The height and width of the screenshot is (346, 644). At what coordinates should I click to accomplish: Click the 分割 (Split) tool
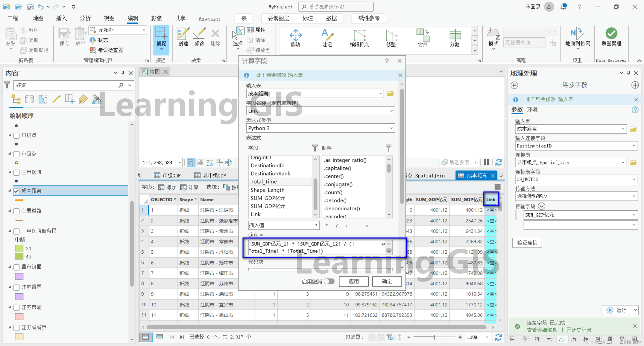click(455, 38)
